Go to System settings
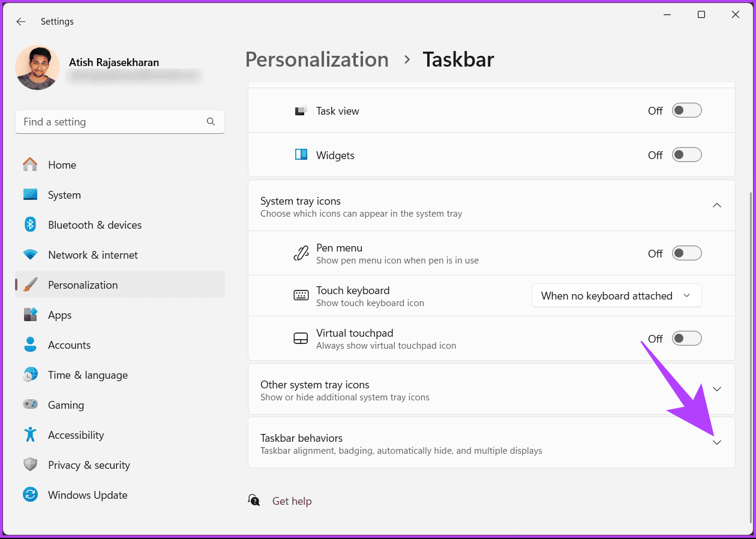Screen dimensions: 756x539 coord(120,194)
